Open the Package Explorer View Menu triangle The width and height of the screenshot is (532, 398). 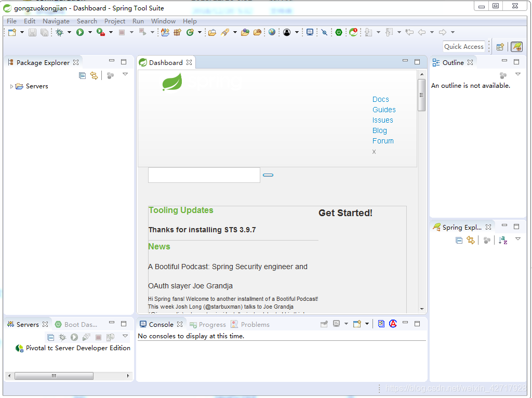[125, 74]
